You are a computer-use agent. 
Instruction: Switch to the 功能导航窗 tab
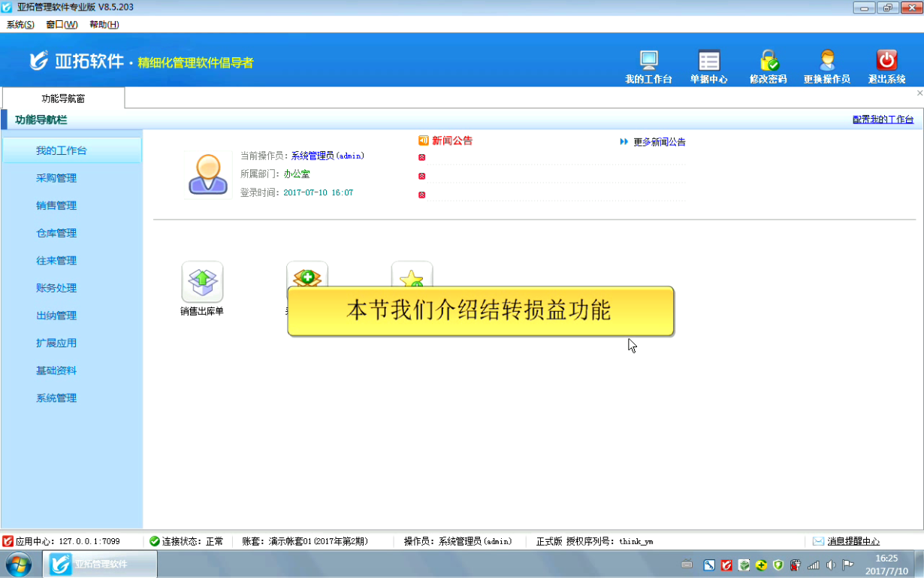coord(63,98)
